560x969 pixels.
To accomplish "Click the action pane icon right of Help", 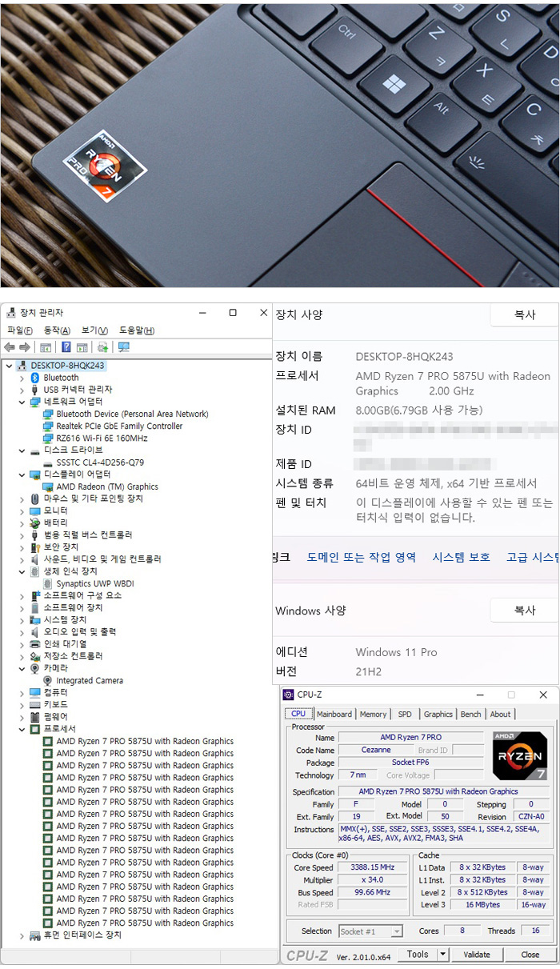I will tap(82, 347).
